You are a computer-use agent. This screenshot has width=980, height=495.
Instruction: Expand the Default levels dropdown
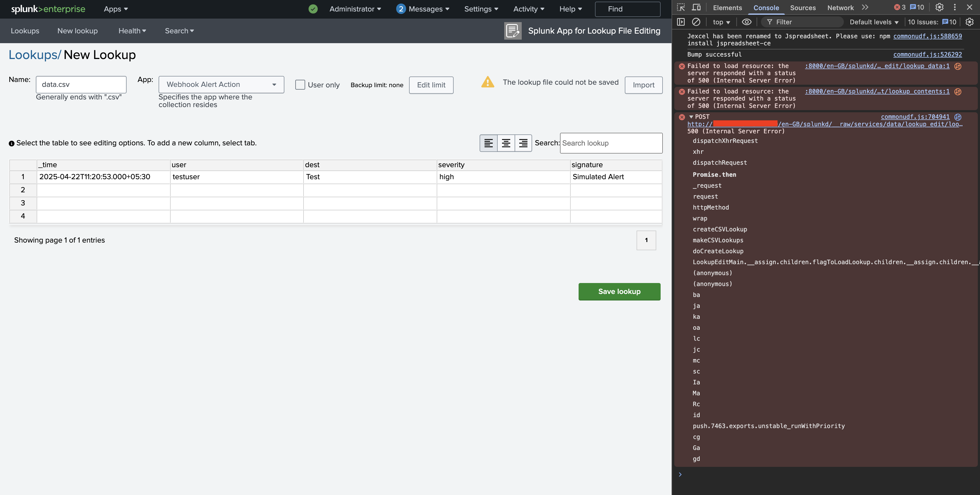click(x=874, y=22)
